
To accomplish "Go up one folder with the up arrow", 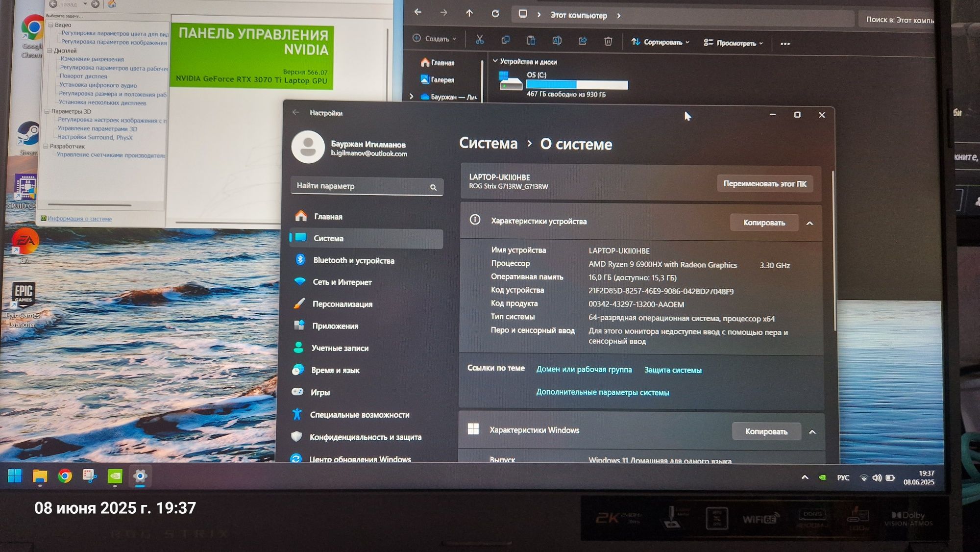I will (469, 13).
